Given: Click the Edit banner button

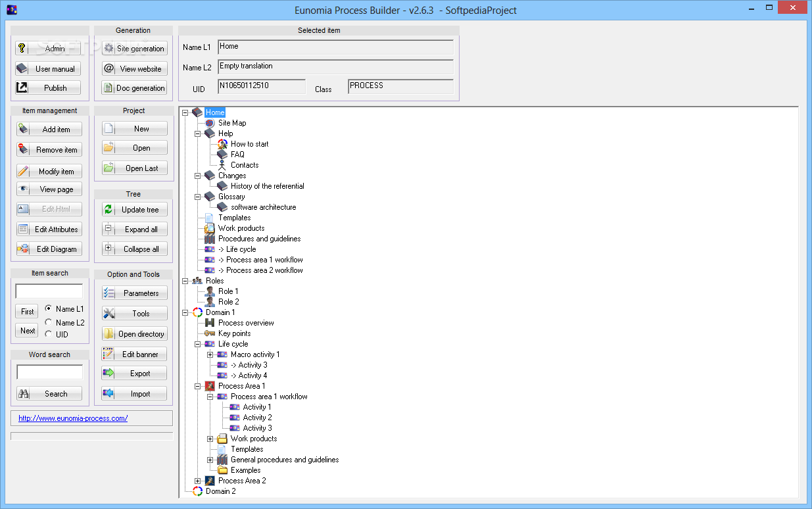Looking at the screenshot, I should [x=134, y=354].
